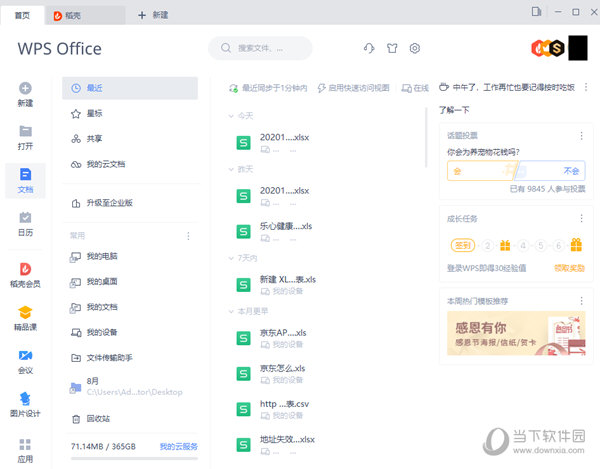
Task: Open 图片设计 image design icon
Action: coord(25,399)
